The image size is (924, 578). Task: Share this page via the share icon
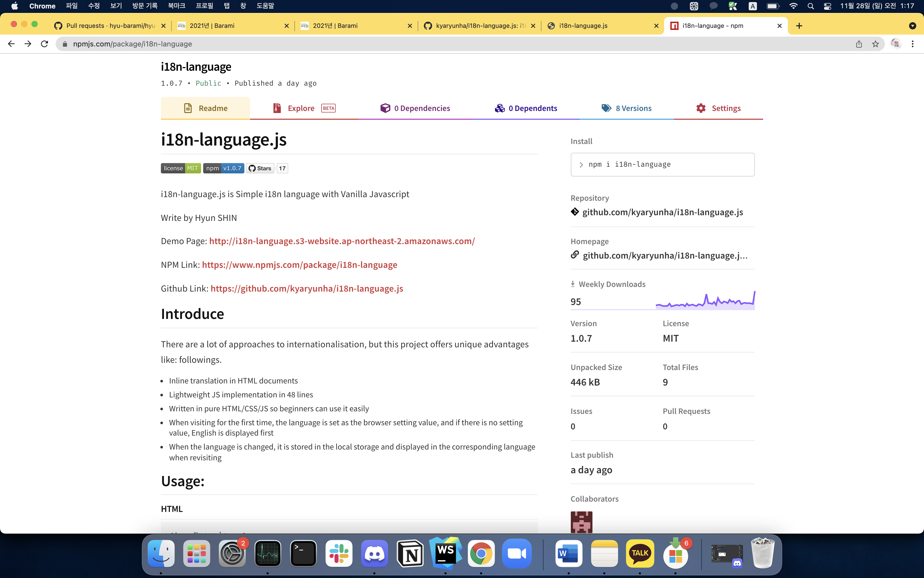pos(859,44)
